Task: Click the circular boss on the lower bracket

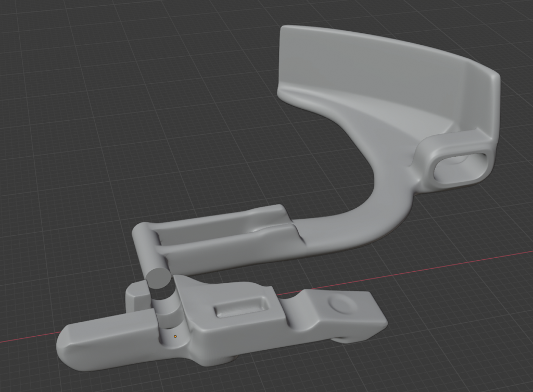Action: pyautogui.click(x=342, y=304)
